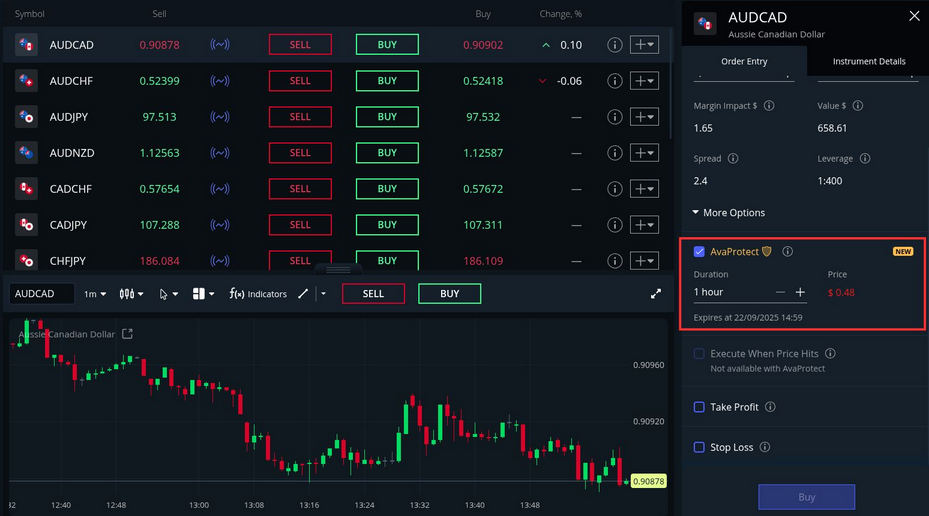Expand chart to fullscreen
Screen dimensions: 929x516
pyautogui.click(x=656, y=294)
